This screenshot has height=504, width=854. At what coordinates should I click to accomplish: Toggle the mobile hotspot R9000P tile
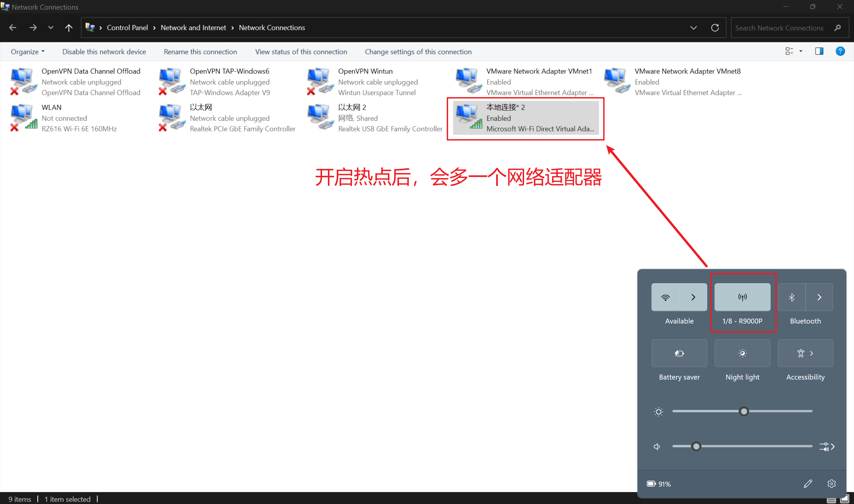(742, 297)
